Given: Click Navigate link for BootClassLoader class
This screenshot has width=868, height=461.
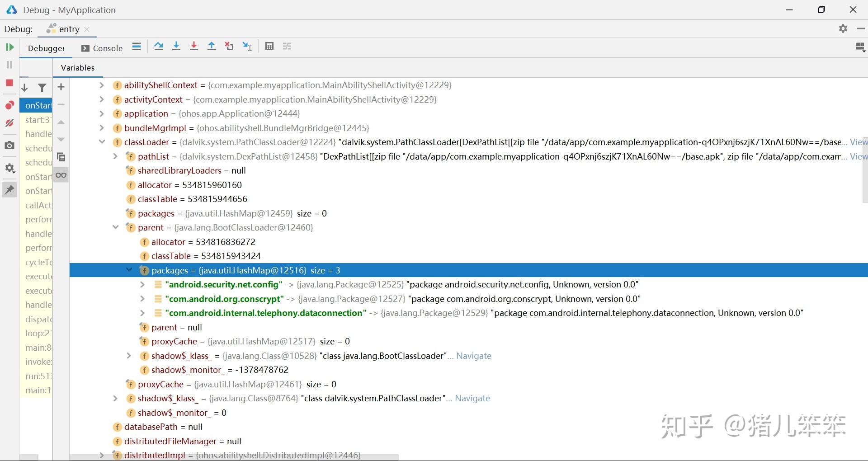Looking at the screenshot, I should point(473,356).
